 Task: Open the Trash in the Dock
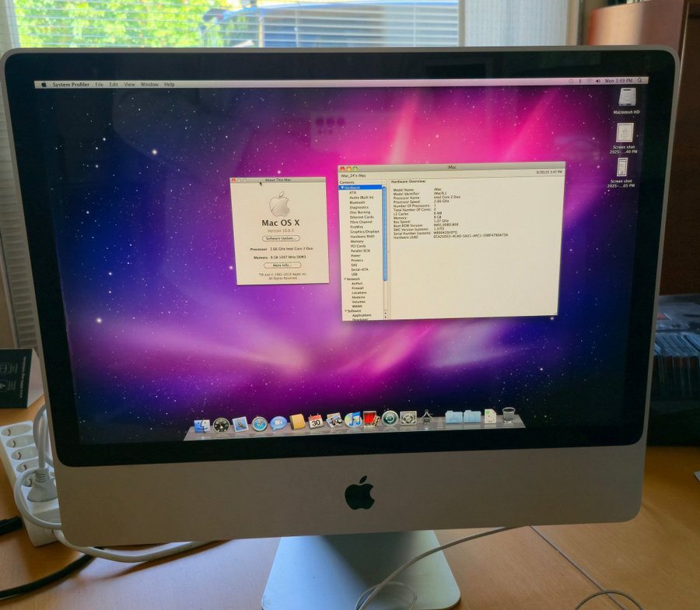(x=508, y=415)
